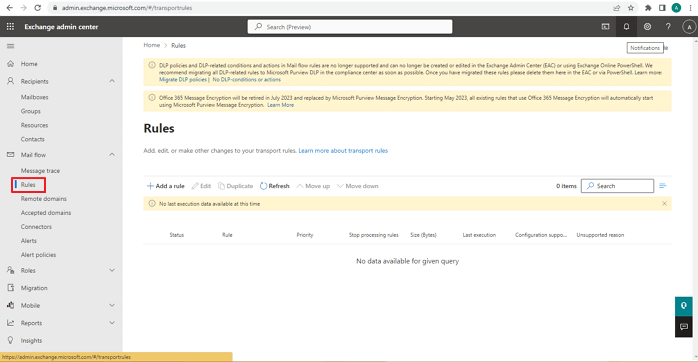Open the browser side panel icon
This screenshot has width=698, height=362.
662,8
